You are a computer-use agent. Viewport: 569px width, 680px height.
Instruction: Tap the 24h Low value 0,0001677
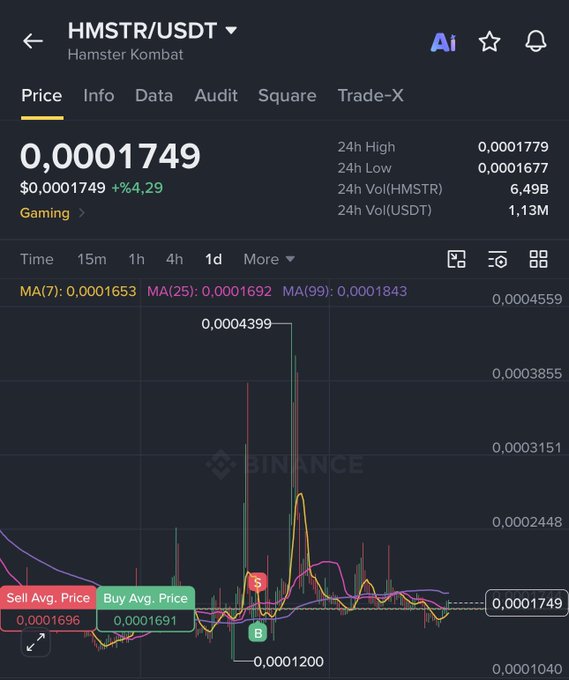[x=513, y=168]
